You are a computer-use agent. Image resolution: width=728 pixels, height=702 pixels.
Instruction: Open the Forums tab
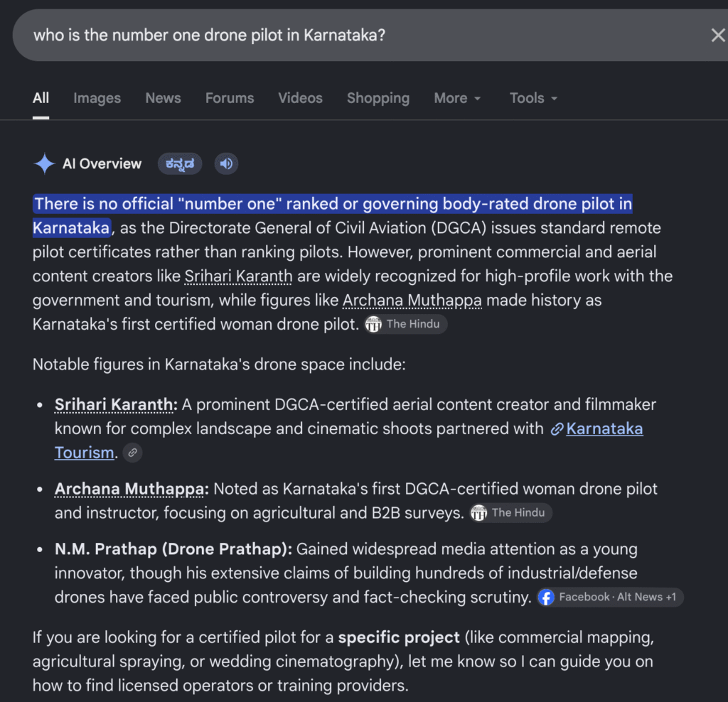[230, 98]
